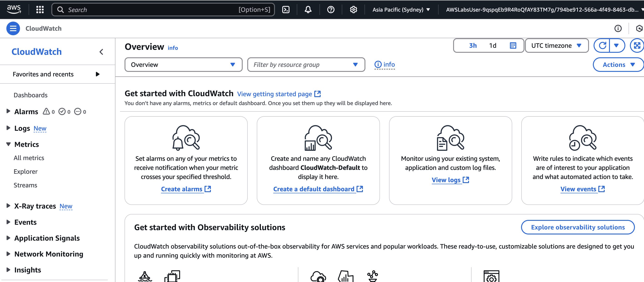The image size is (644, 282).
Task: Click the external link icon beside getting started
Action: tap(317, 94)
